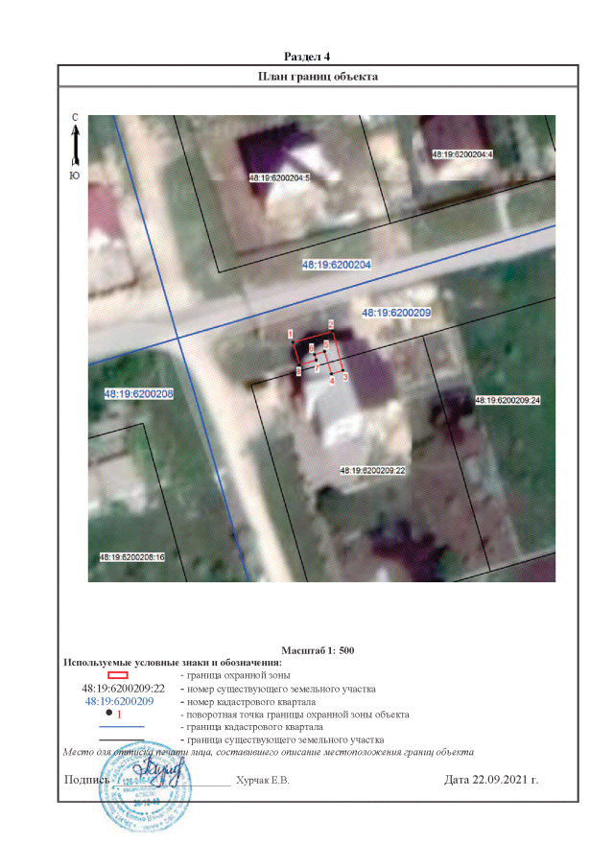Click the red rectangle legend symbol

(117, 677)
